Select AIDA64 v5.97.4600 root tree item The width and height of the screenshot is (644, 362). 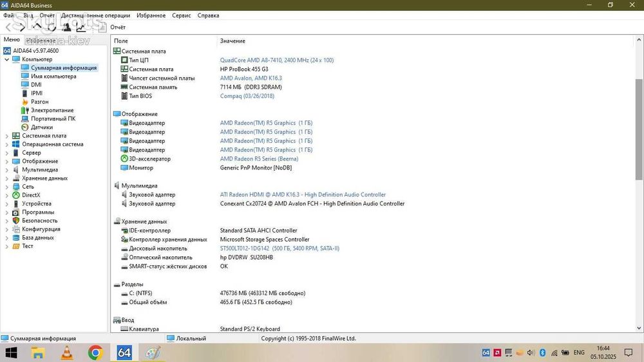(35, 50)
